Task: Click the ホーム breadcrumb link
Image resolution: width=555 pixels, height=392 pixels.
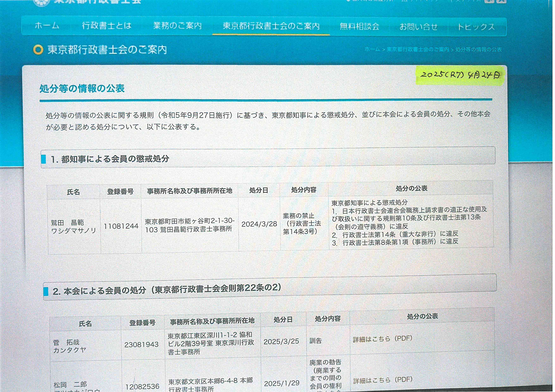Action: [x=372, y=49]
